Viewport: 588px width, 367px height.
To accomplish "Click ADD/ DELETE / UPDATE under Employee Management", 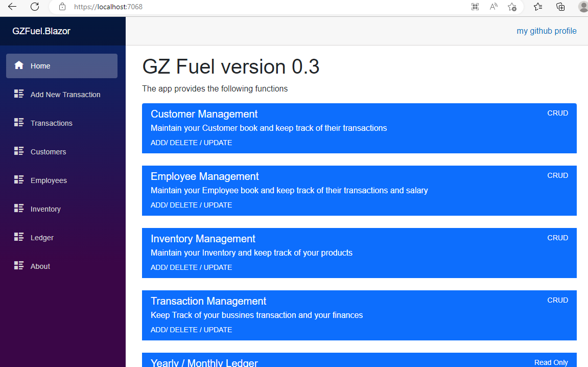I will pyautogui.click(x=191, y=205).
